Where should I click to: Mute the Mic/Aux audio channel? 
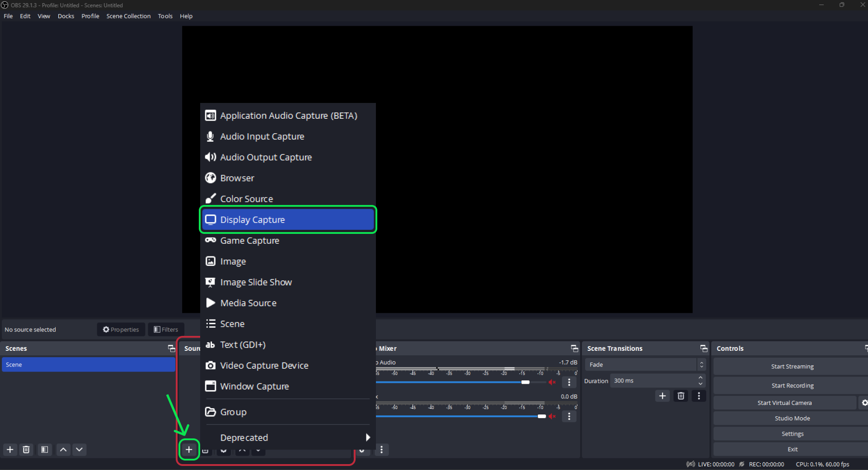[552, 416]
